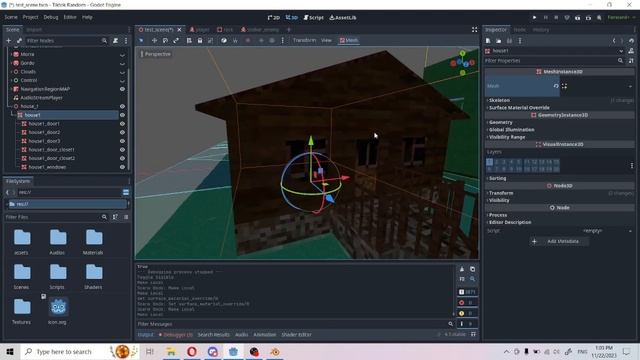Image resolution: width=640 pixels, height=360 pixels.
Task: Open the Search Results bottom panel
Action: point(213,335)
